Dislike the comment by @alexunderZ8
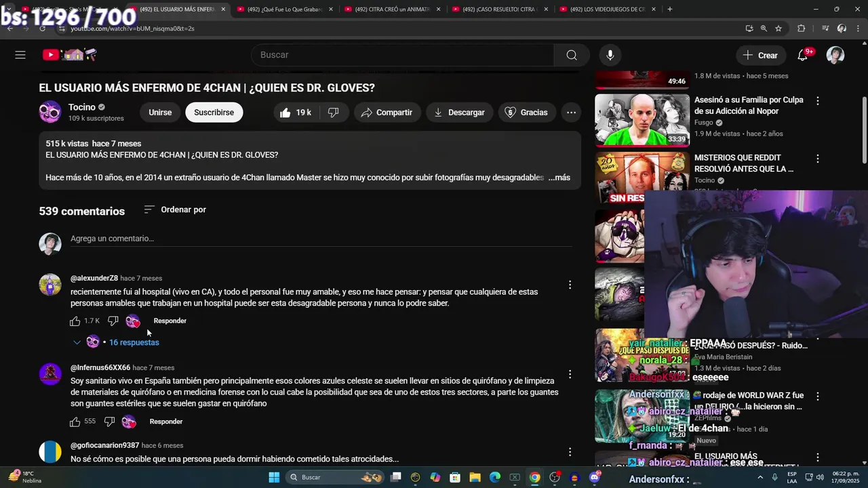The width and height of the screenshot is (868, 488). coord(113,321)
